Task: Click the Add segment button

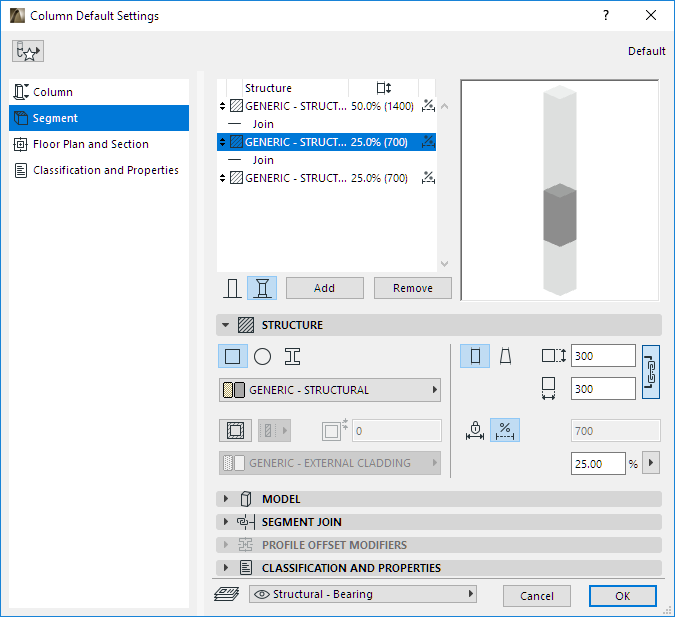Action: click(325, 288)
